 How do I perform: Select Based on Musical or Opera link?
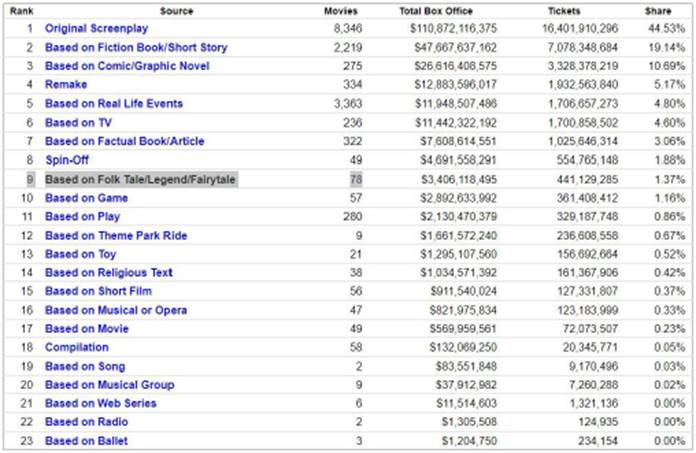point(117,310)
